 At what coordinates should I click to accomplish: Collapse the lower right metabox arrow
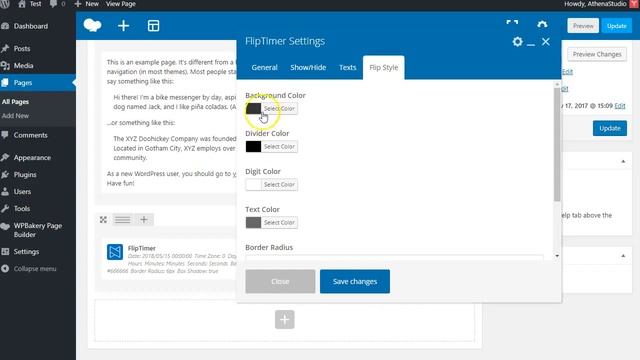pyautogui.click(x=623, y=256)
